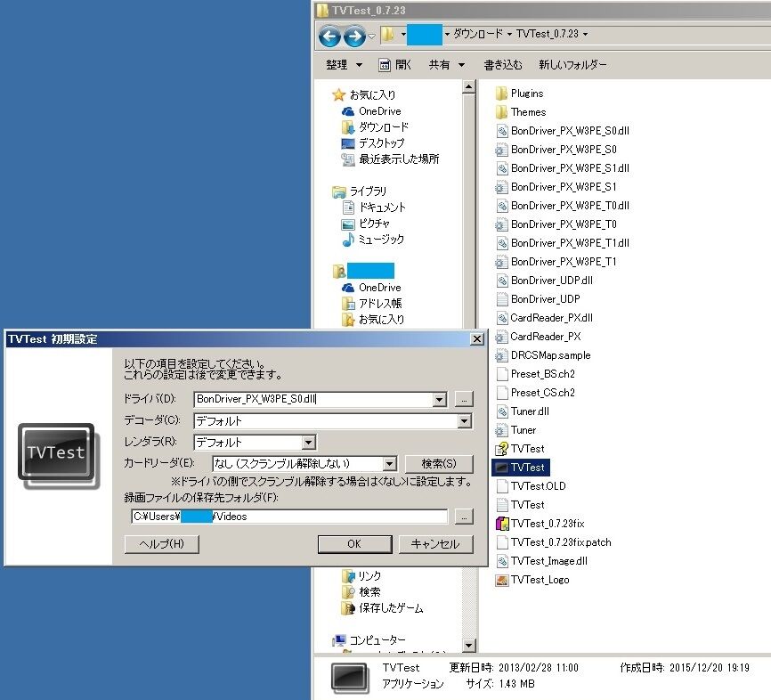Click the 録画ファイルの保存先フォルダ path field
Image resolution: width=771 pixels, height=700 pixels.
tap(289, 517)
